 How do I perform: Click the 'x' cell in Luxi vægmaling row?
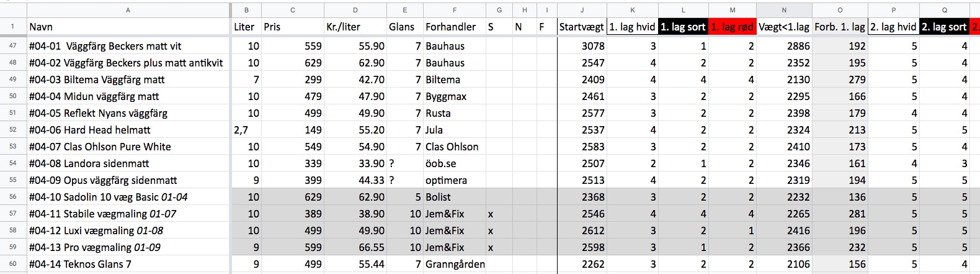499,231
